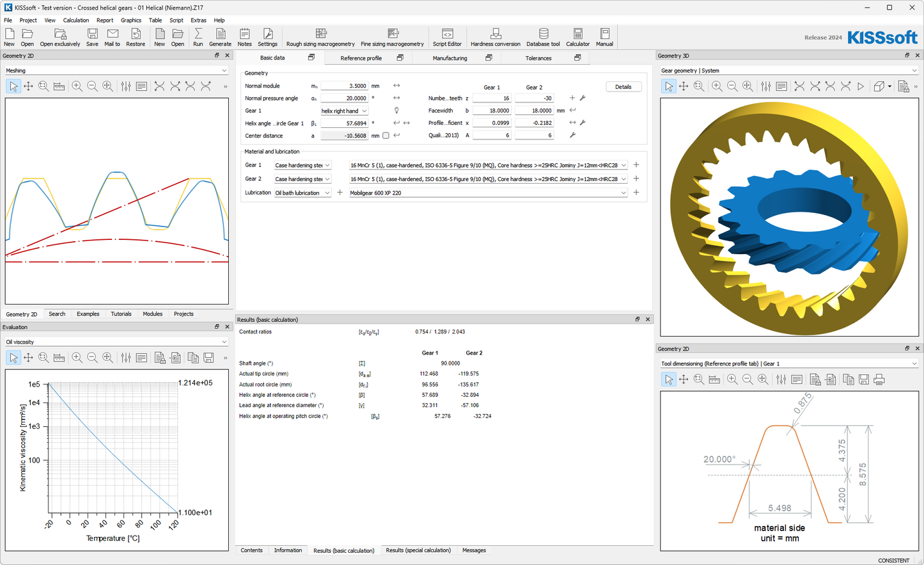Activate the pointer select tool in Evaluation panel
This screenshot has width=924, height=565.
pyautogui.click(x=13, y=358)
